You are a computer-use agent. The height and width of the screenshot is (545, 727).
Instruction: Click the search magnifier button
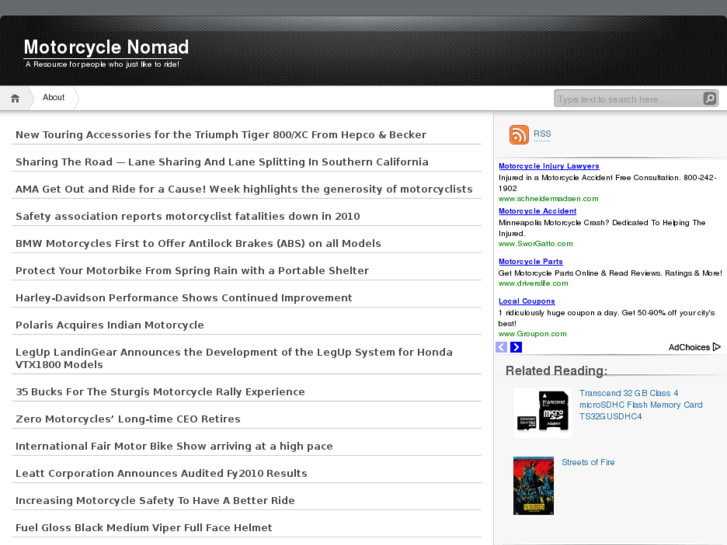[x=710, y=98]
